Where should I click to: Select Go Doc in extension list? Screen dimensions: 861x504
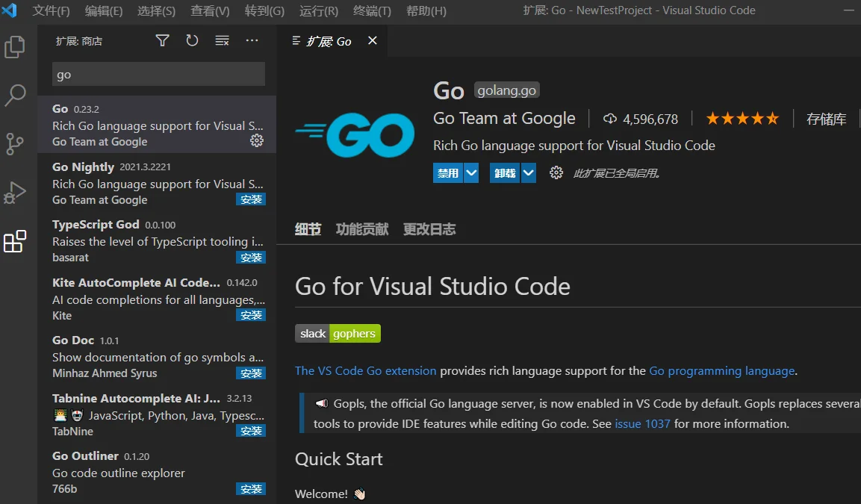coord(157,356)
